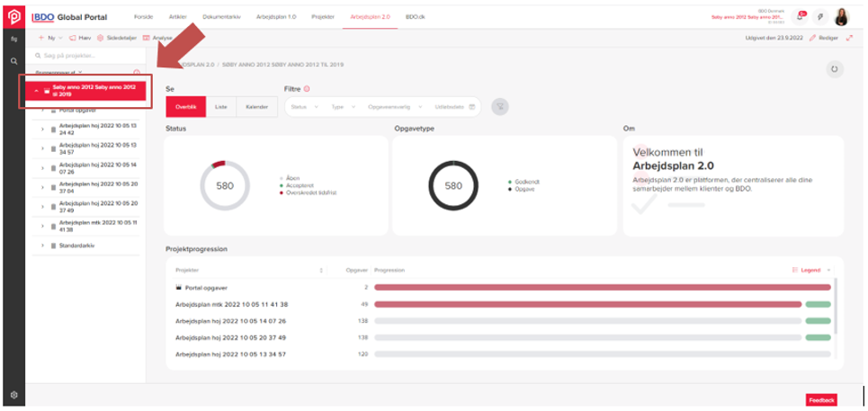Click info icon beside Grupperinger dropdown

click(136, 72)
